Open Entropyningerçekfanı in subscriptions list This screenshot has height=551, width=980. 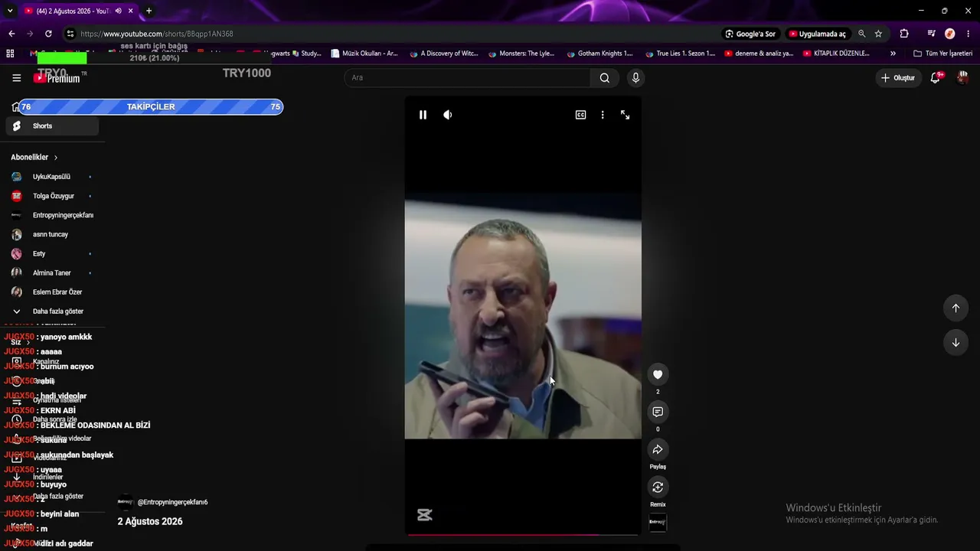(x=52, y=215)
